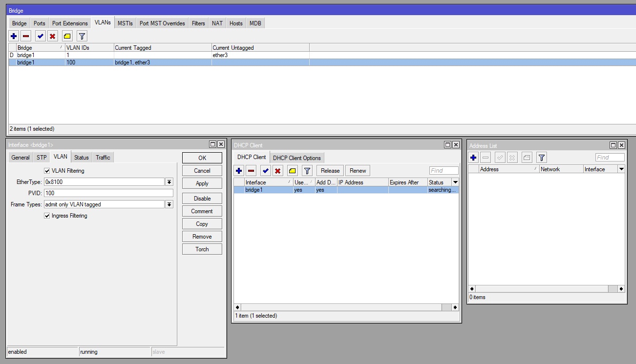Expand the EtherType dropdown

[169, 182]
